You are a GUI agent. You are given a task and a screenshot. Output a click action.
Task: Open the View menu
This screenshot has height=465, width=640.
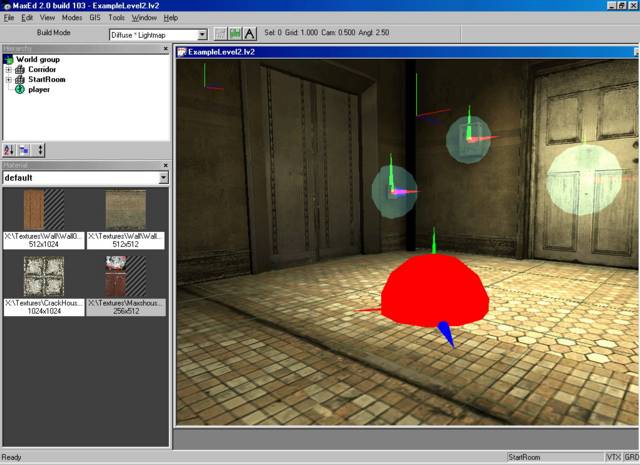(47, 18)
